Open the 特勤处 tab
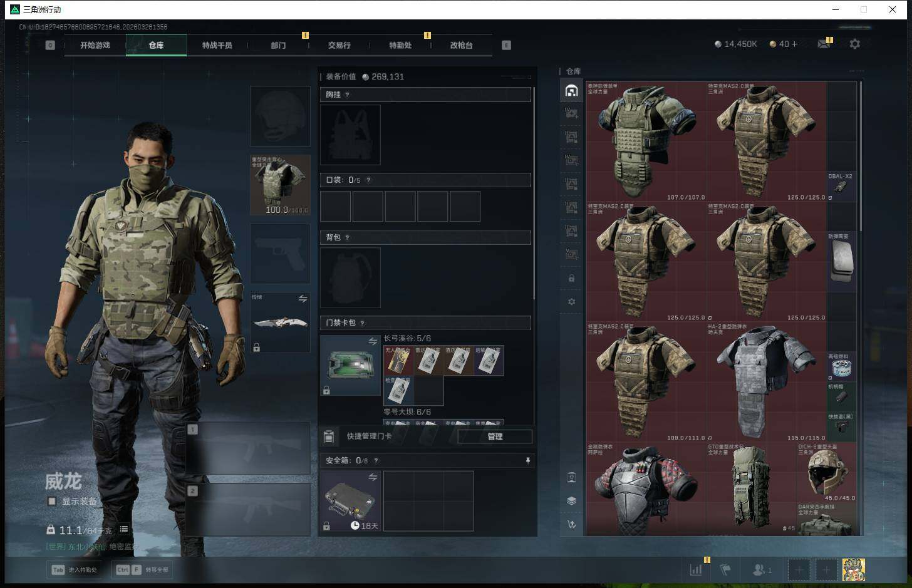Viewport: 912px width, 588px height. tap(400, 45)
